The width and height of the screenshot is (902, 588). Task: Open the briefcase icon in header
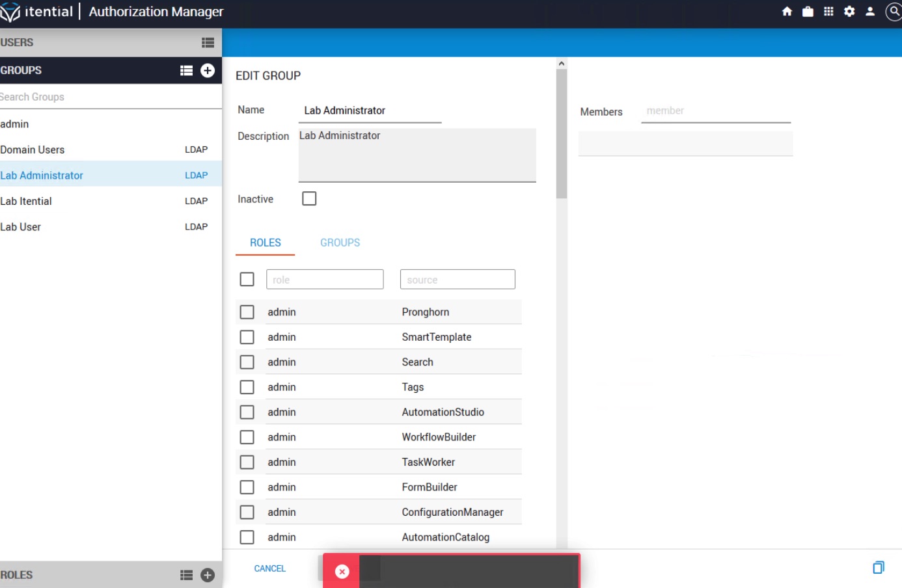click(808, 11)
